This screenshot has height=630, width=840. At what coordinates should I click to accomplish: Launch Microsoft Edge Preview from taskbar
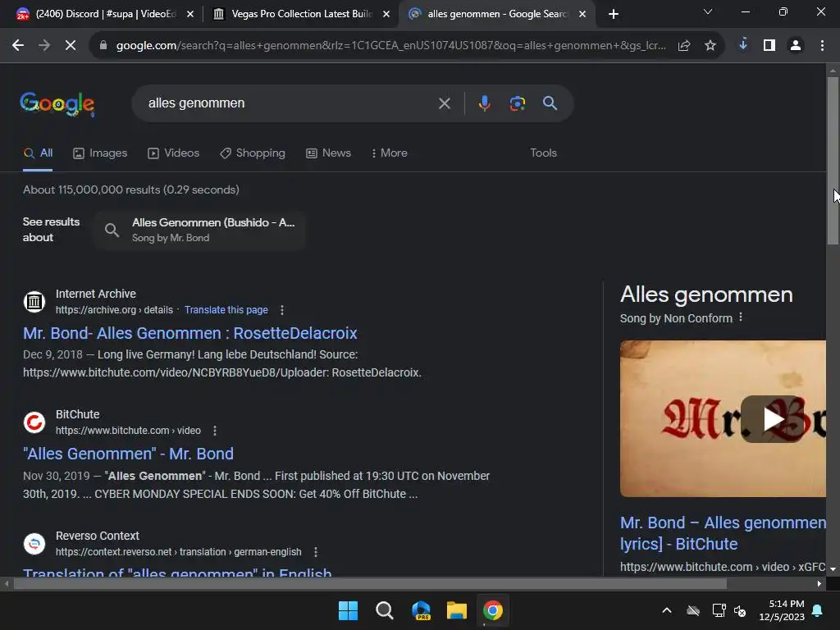(421, 610)
